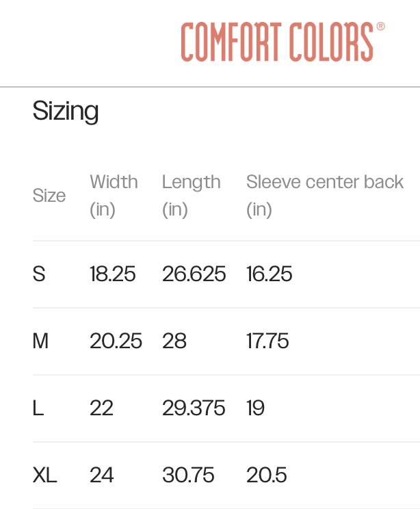This screenshot has width=420, height=509.
Task: Select the L size row label
Action: [38, 408]
